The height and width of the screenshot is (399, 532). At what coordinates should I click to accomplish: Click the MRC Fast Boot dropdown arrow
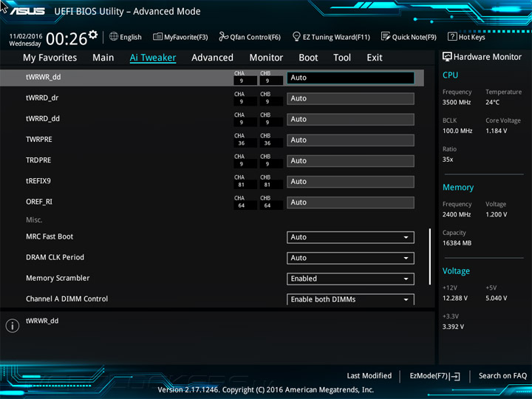406,237
